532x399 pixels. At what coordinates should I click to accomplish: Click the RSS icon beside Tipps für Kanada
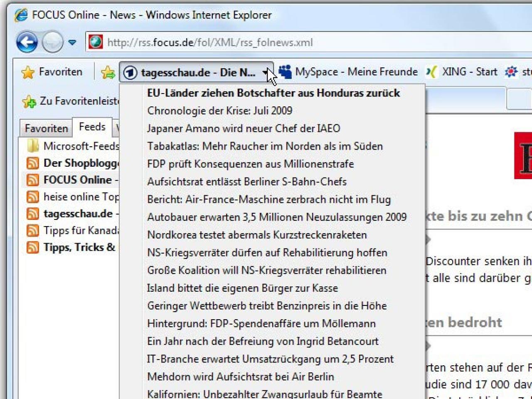[33, 230]
